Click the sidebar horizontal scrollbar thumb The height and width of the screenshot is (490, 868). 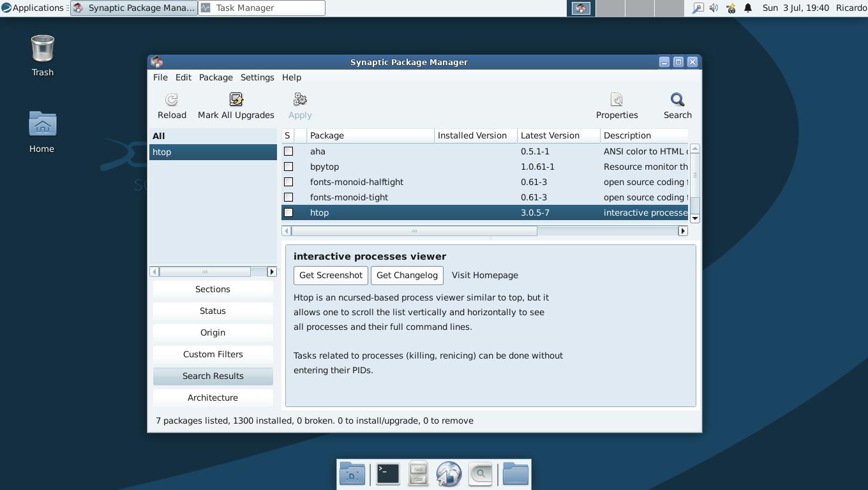[205, 272]
